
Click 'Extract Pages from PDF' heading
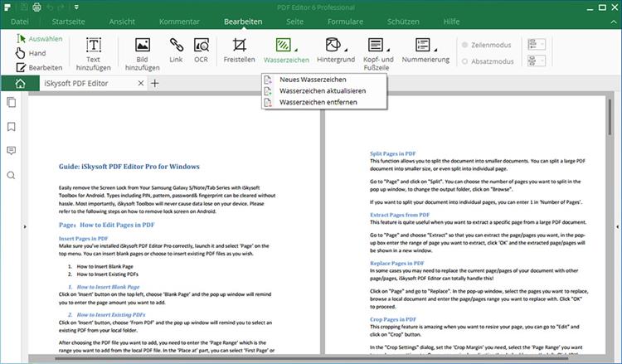[400, 215]
